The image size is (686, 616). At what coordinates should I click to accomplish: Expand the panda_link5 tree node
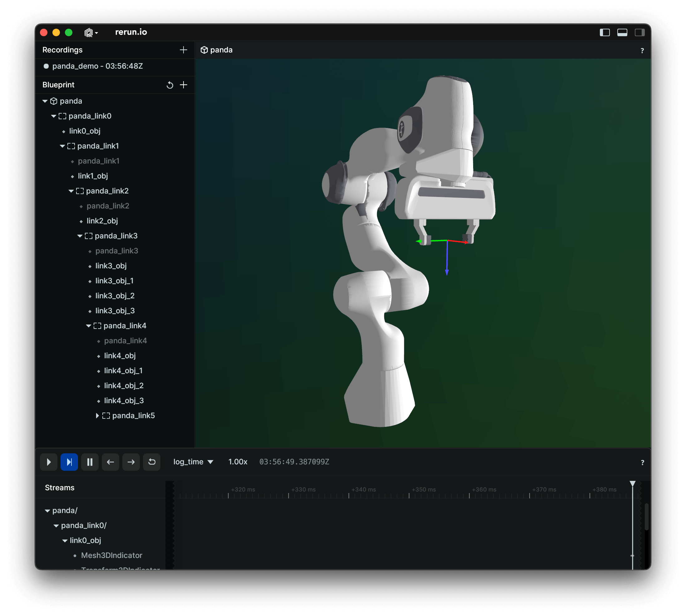click(97, 416)
